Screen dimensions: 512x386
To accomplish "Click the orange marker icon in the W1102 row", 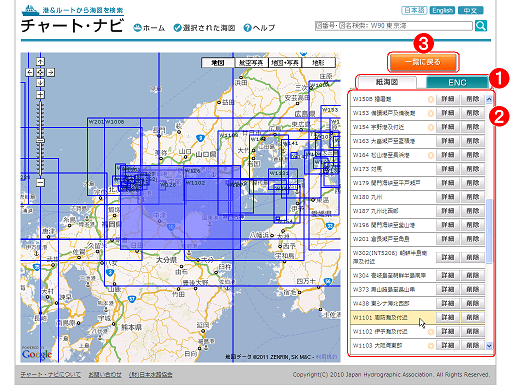I will pyautogui.click(x=431, y=332).
